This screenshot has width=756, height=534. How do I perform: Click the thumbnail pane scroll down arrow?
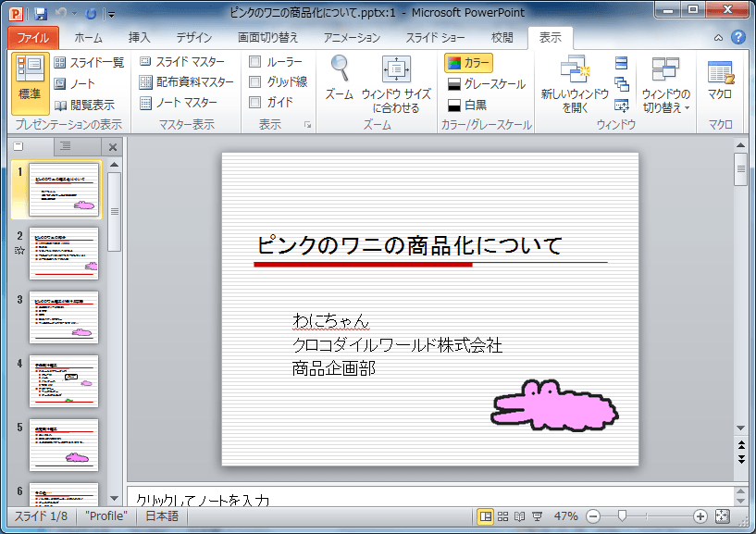(114, 498)
